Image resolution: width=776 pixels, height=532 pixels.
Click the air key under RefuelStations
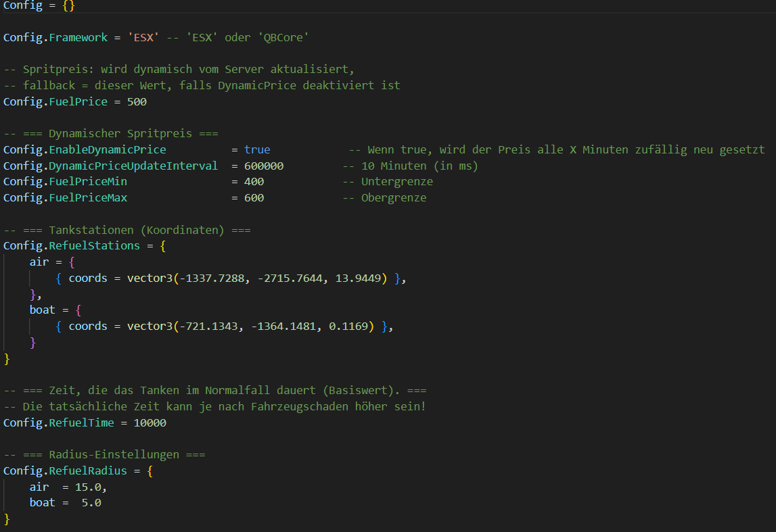(39, 262)
